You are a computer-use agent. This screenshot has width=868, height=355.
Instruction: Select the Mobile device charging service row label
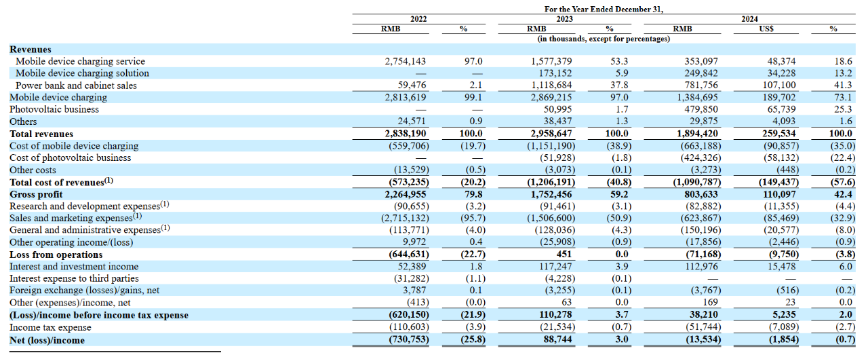click(x=81, y=61)
